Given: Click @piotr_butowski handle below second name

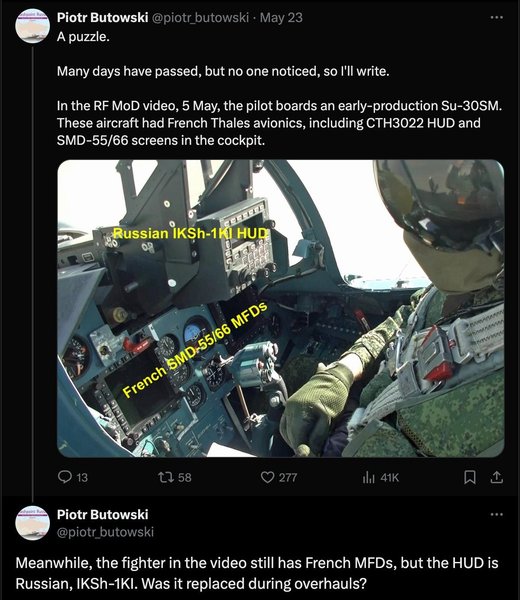Looking at the screenshot, I should click(x=105, y=532).
